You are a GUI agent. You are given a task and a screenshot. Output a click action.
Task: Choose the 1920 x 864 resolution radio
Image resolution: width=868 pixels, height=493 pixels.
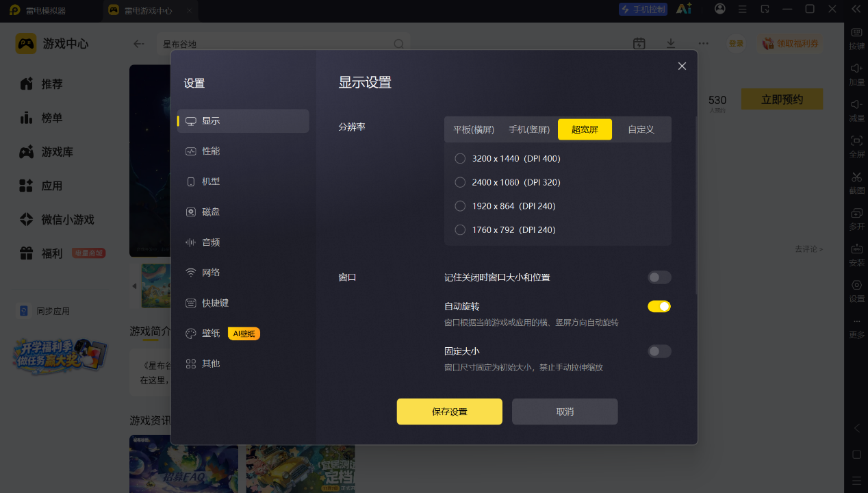click(505, 205)
